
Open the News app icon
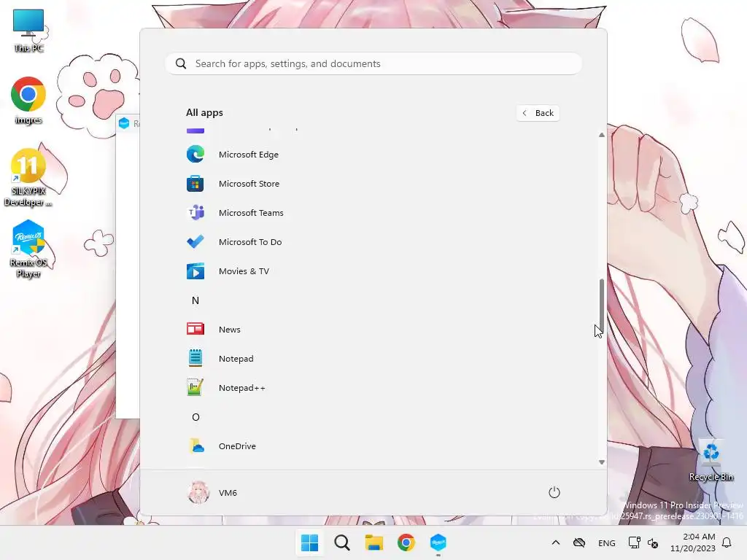(x=196, y=329)
